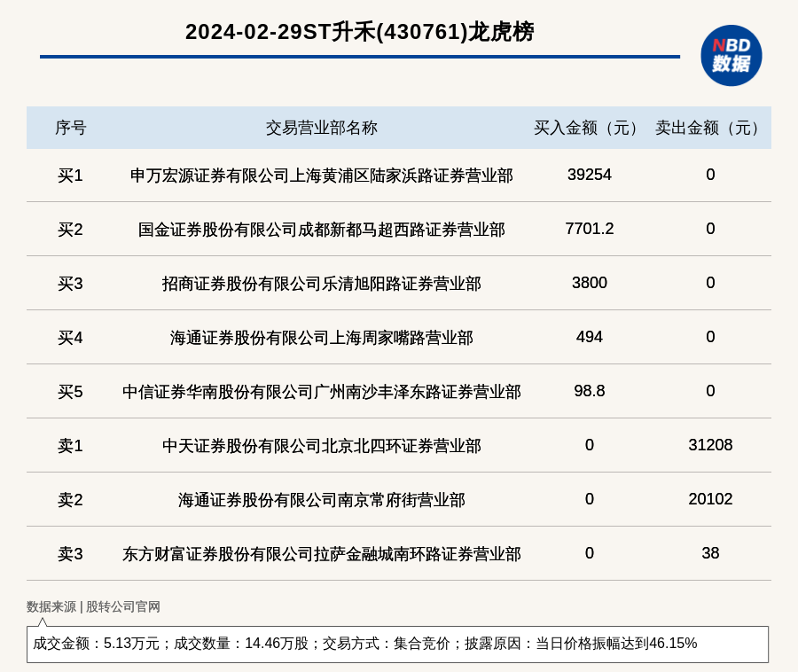
Task: Click the sell amount 31208
Action: 710,445
